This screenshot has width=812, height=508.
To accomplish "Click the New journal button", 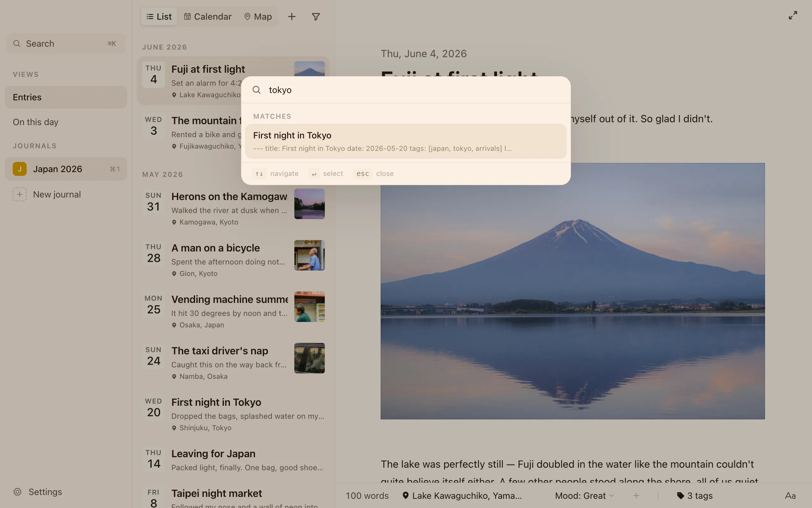I will (x=66, y=195).
